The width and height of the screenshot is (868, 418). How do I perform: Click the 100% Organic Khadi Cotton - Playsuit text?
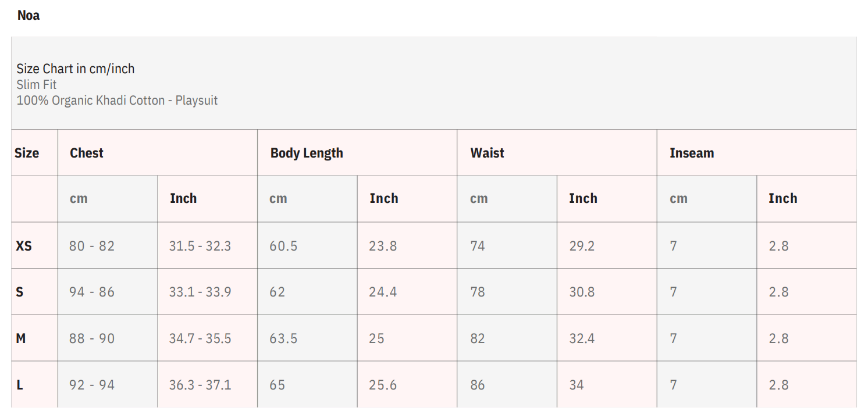117,100
